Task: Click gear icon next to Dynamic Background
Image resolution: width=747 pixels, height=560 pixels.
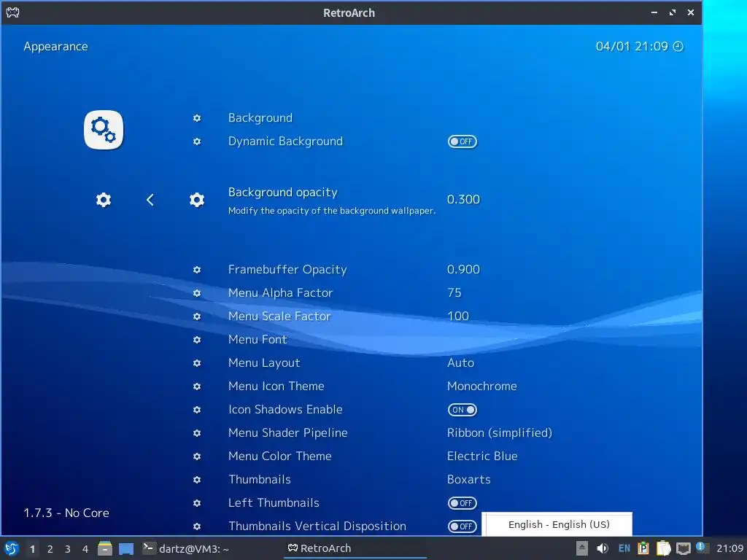Action: 197,141
